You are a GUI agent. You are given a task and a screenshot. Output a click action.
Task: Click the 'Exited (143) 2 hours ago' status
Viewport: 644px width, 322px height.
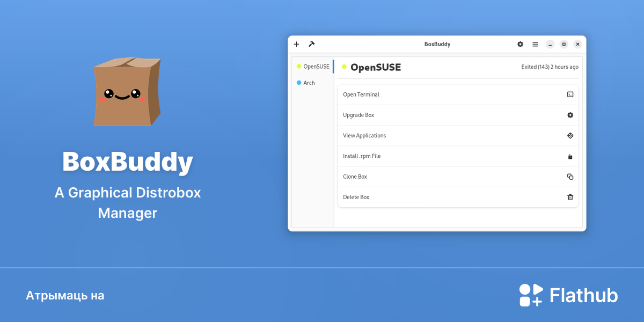click(550, 67)
